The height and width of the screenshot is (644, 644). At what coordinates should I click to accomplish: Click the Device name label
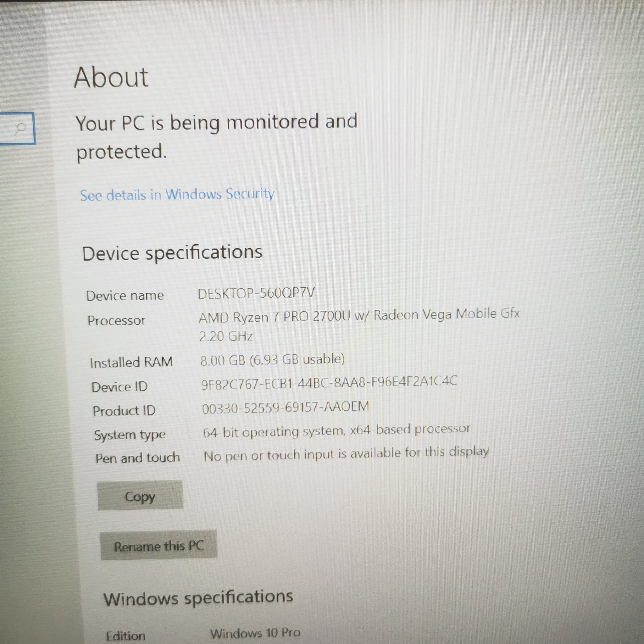point(125,296)
